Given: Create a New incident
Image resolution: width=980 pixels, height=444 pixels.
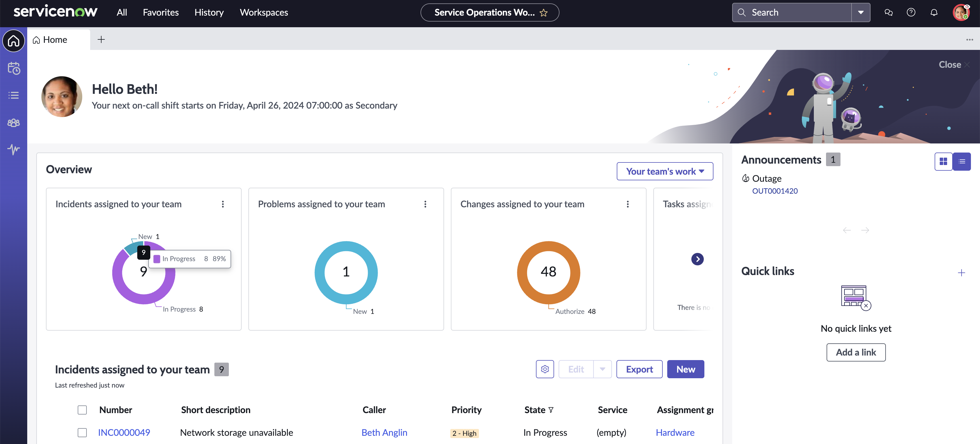Looking at the screenshot, I should tap(686, 369).
